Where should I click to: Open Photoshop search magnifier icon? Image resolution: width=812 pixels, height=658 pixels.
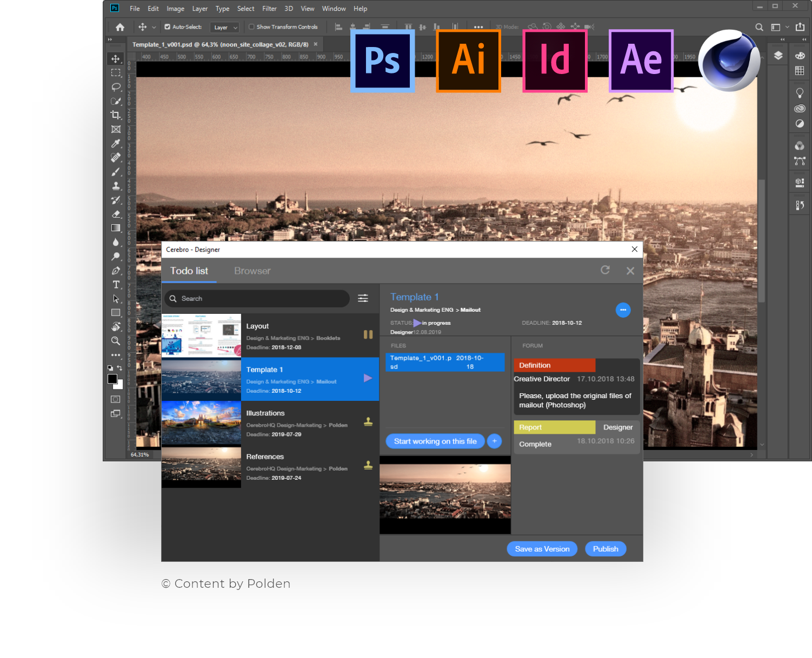coord(759,27)
